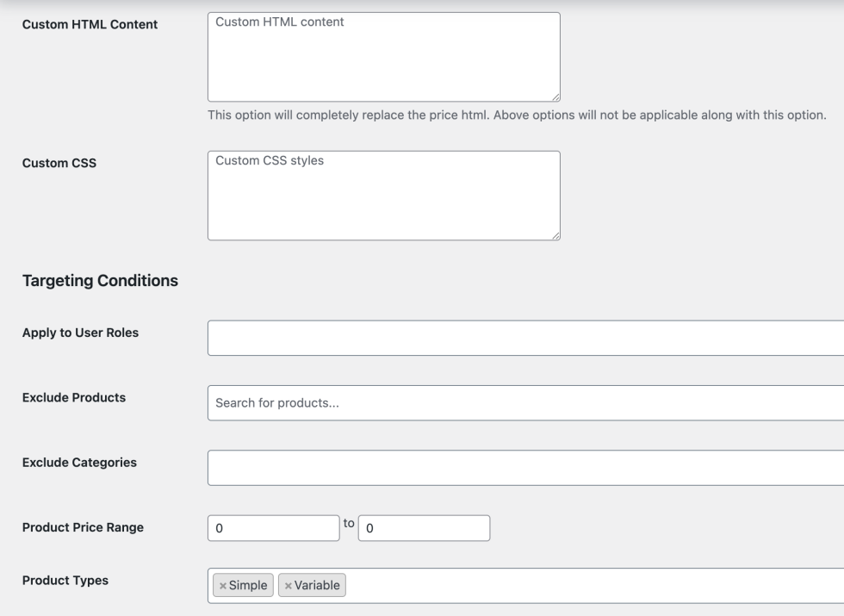This screenshot has height=616, width=844.
Task: Select the minimum price input
Action: pos(271,528)
